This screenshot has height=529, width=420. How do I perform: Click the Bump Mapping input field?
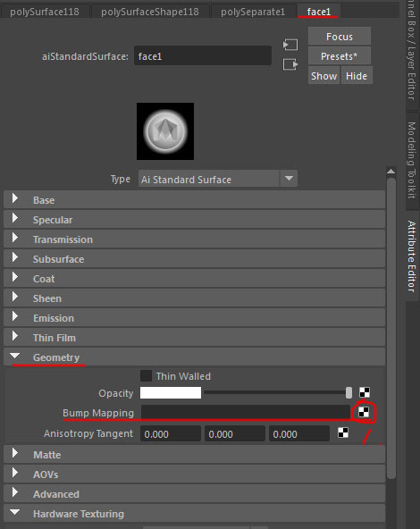(245, 412)
